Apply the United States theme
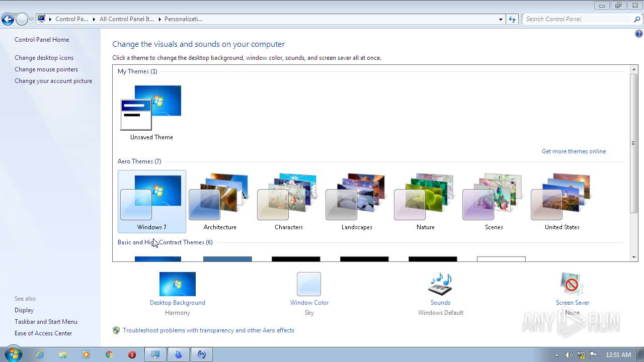The image size is (644, 362). coord(562,201)
